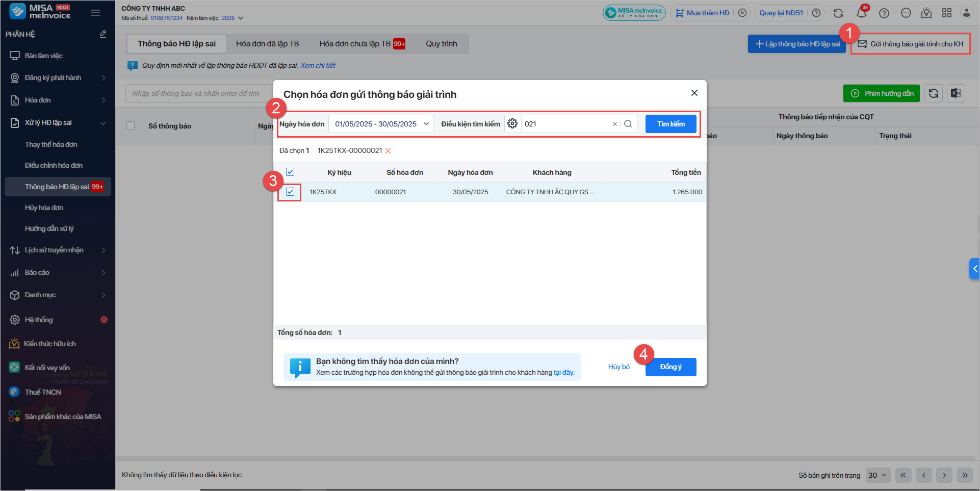Image resolution: width=980 pixels, height=491 pixels.
Task: Open the apps grid icon
Action: (947, 13)
